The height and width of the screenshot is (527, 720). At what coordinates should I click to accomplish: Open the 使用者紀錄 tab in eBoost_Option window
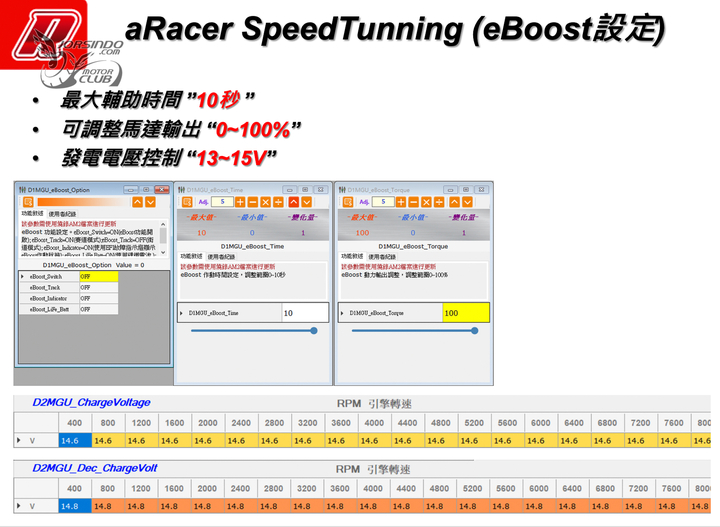click(x=62, y=214)
